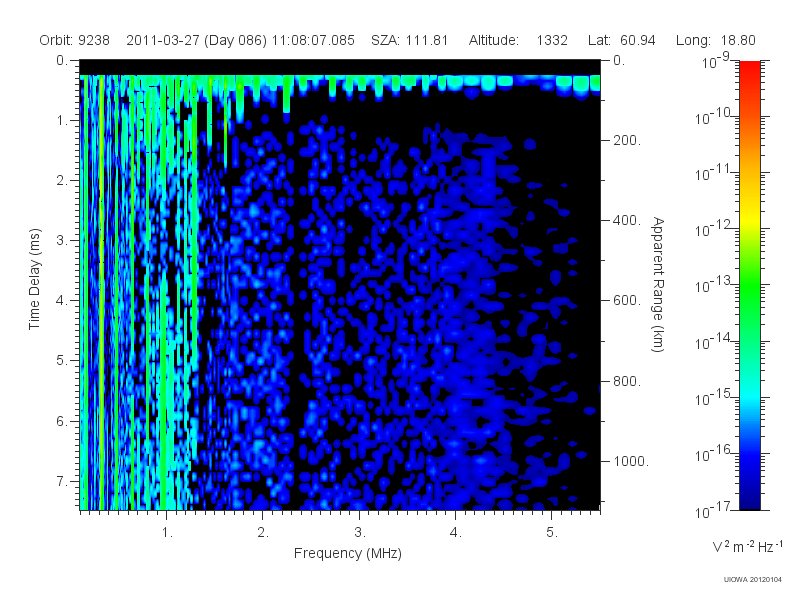Click the Frequency (MHz) axis title
Image resolution: width=800 pixels, height=600 pixels.
[348, 554]
